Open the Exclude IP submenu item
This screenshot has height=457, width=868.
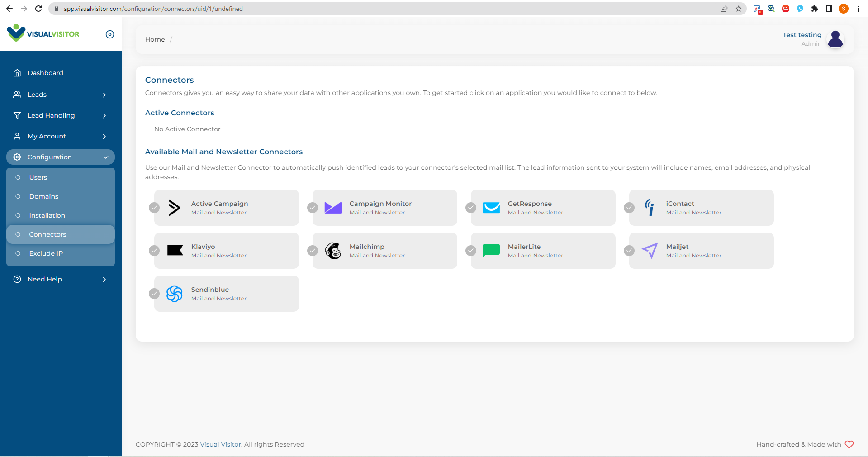pos(61,253)
